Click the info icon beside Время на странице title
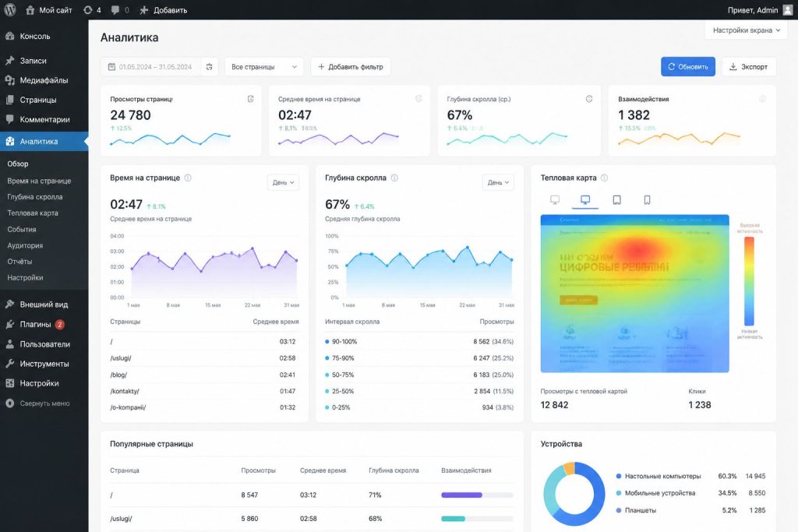This screenshot has height=532, width=798. [x=188, y=178]
